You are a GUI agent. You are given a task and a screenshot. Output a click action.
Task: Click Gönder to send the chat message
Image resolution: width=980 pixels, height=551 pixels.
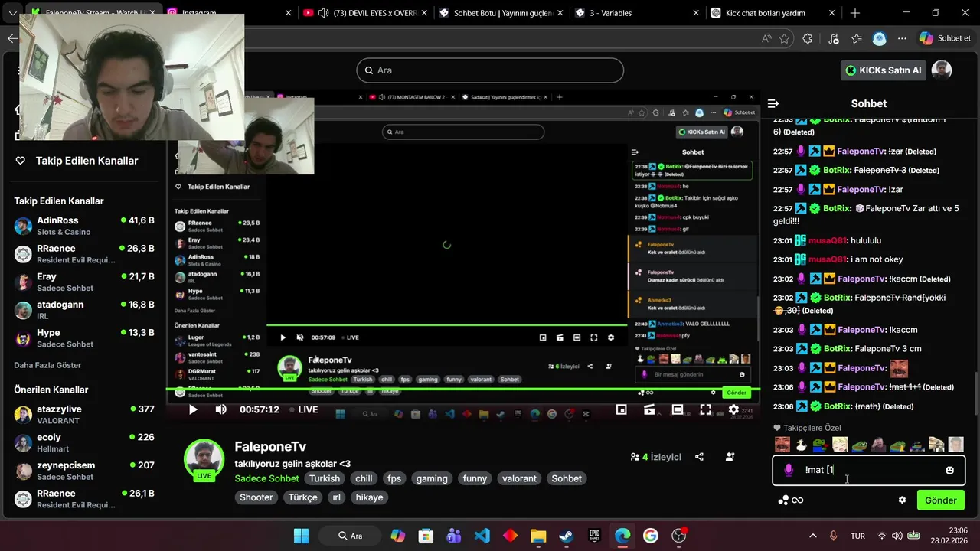point(940,500)
